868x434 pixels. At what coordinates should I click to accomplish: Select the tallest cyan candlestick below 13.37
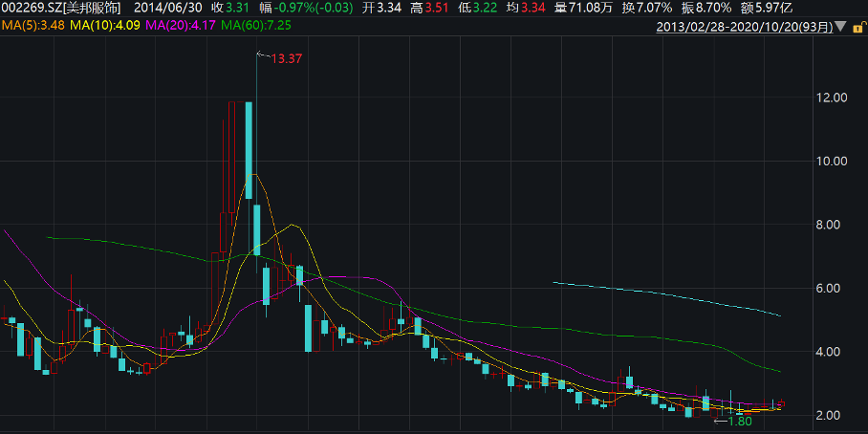(x=250, y=150)
